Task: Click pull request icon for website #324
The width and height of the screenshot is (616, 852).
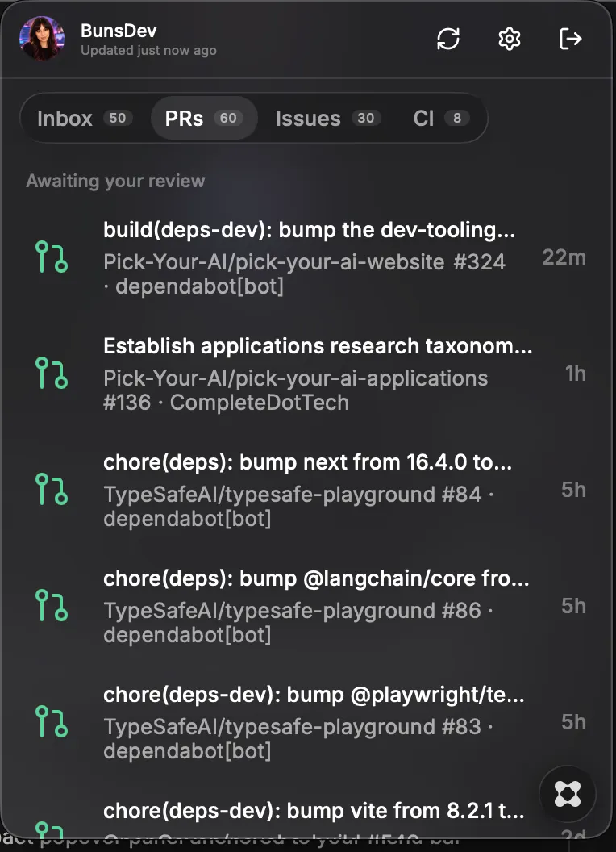Action: 51,257
